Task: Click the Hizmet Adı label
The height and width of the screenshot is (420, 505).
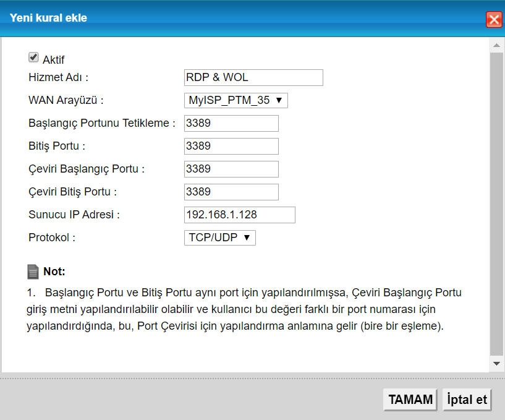Action: click(x=59, y=77)
